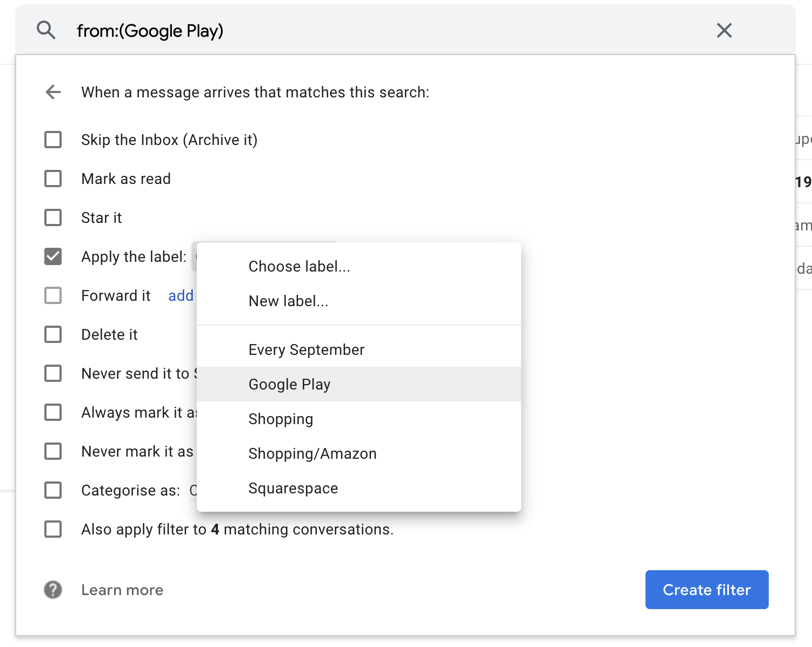Viewport: 812px width, 647px height.
Task: Go back using the left arrow icon
Action: [53, 92]
